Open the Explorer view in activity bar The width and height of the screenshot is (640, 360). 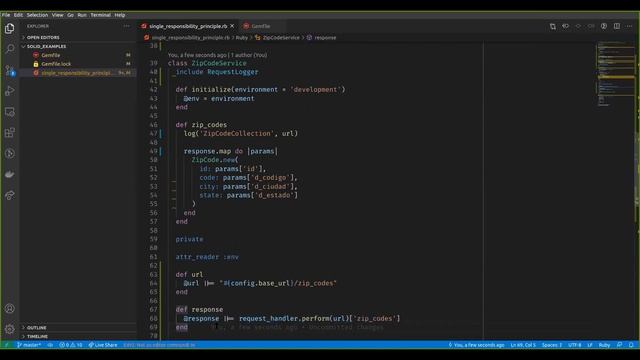[9, 28]
